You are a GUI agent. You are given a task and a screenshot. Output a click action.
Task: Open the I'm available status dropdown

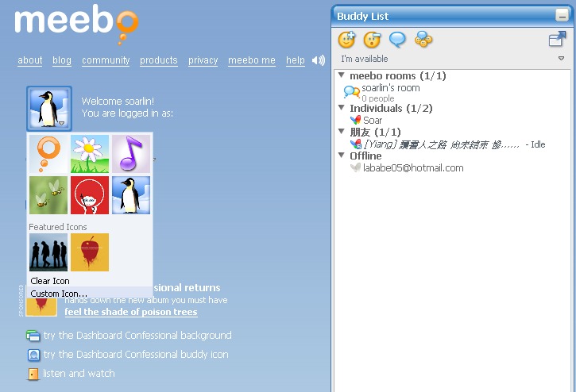(453, 59)
